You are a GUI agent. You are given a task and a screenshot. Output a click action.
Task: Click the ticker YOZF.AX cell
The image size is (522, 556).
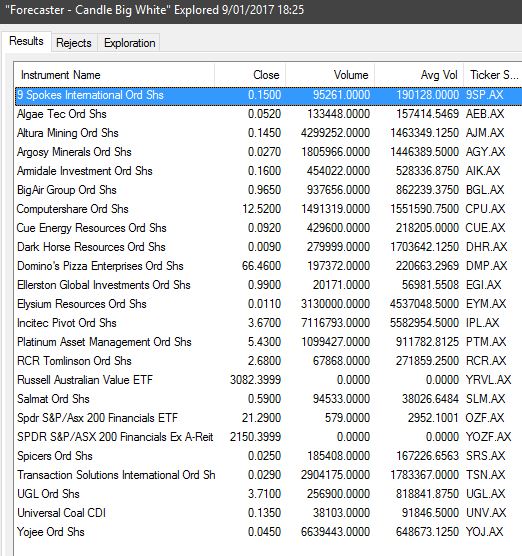(488, 437)
